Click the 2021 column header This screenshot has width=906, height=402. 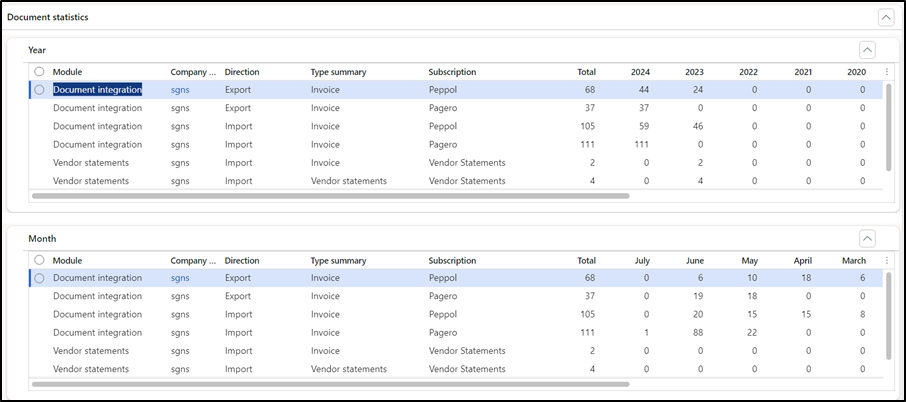point(803,72)
